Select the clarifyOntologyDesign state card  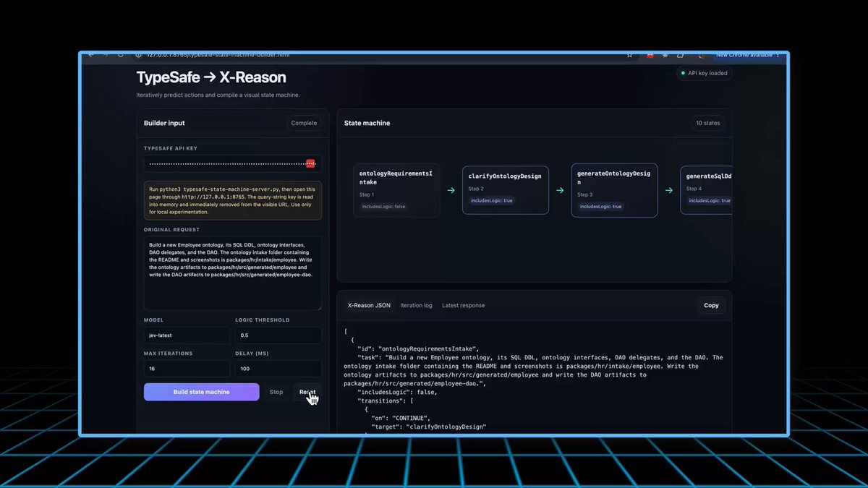[x=506, y=190]
